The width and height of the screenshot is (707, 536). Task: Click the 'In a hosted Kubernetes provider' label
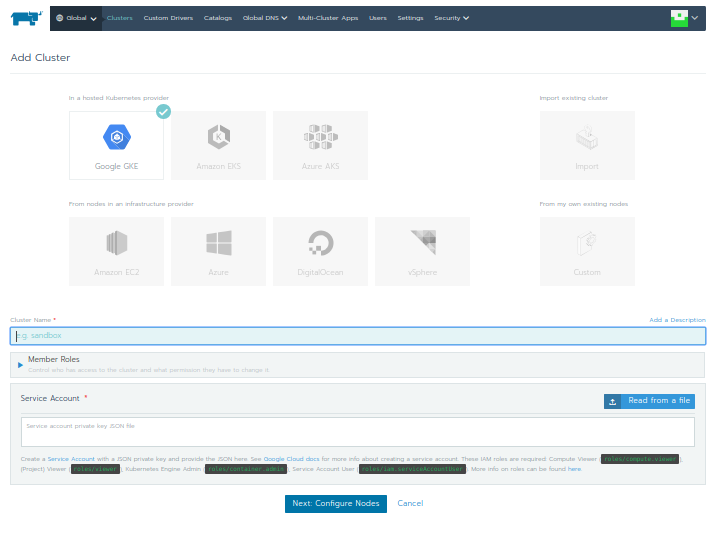click(119, 98)
